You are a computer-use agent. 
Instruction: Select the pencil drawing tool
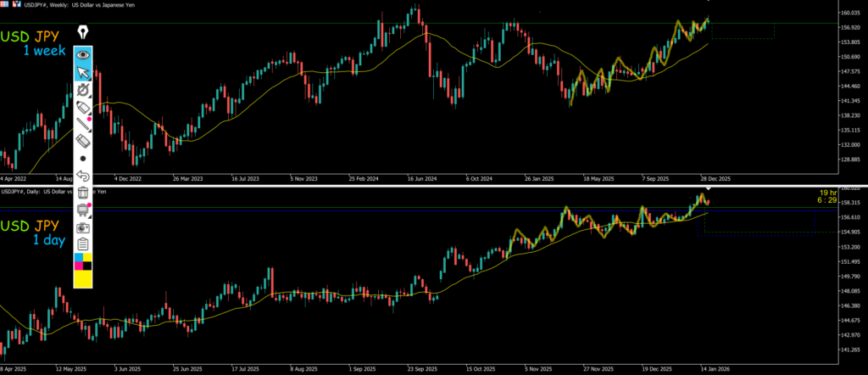(83, 107)
